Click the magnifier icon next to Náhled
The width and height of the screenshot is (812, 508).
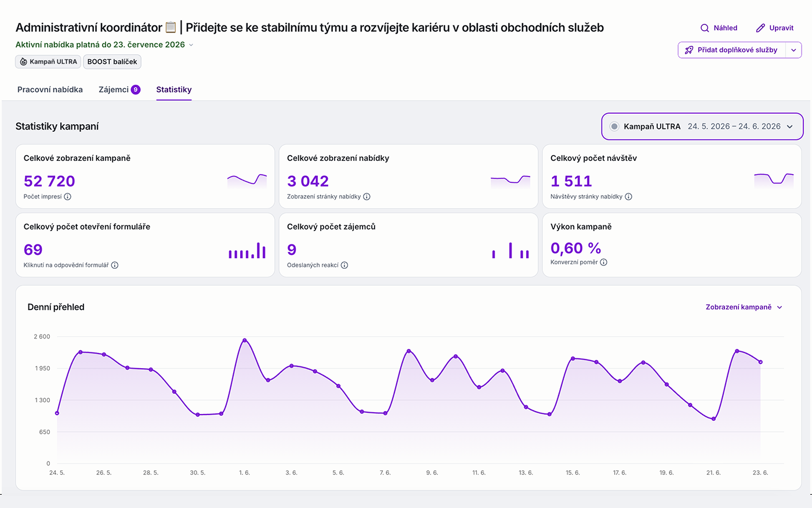tap(705, 28)
